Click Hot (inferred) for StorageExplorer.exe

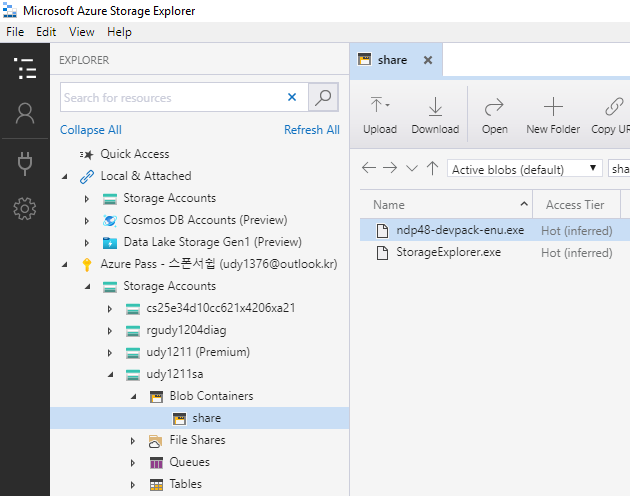[577, 253]
